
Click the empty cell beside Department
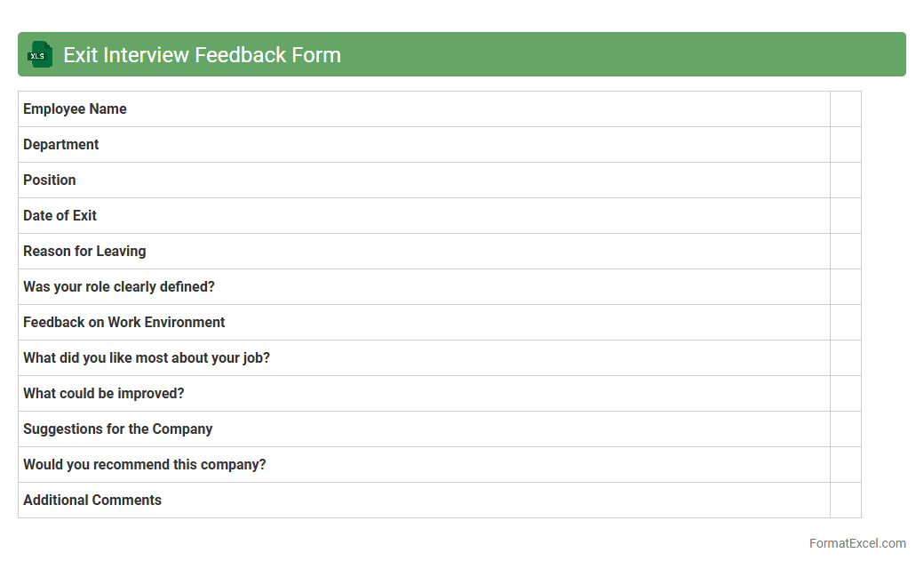(x=845, y=145)
